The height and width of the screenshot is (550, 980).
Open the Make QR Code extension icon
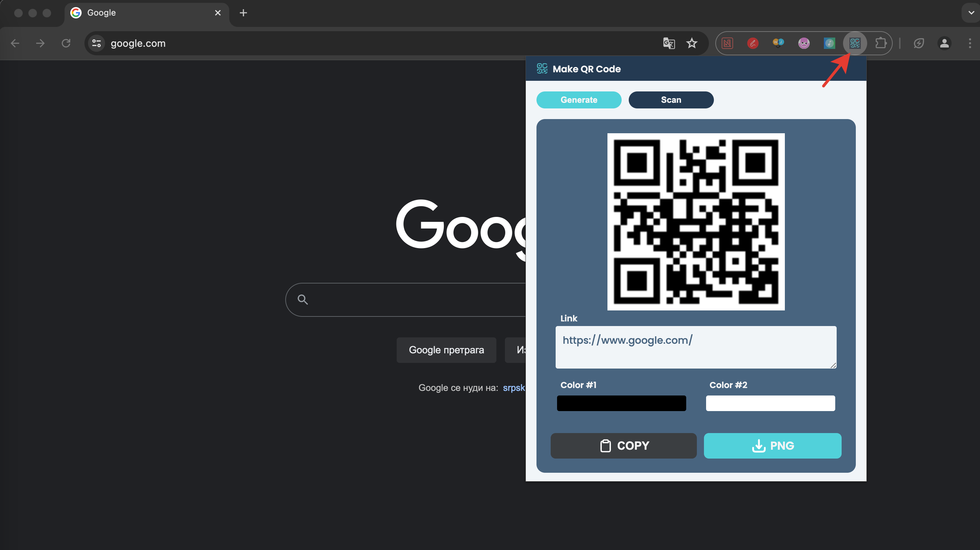tap(854, 43)
